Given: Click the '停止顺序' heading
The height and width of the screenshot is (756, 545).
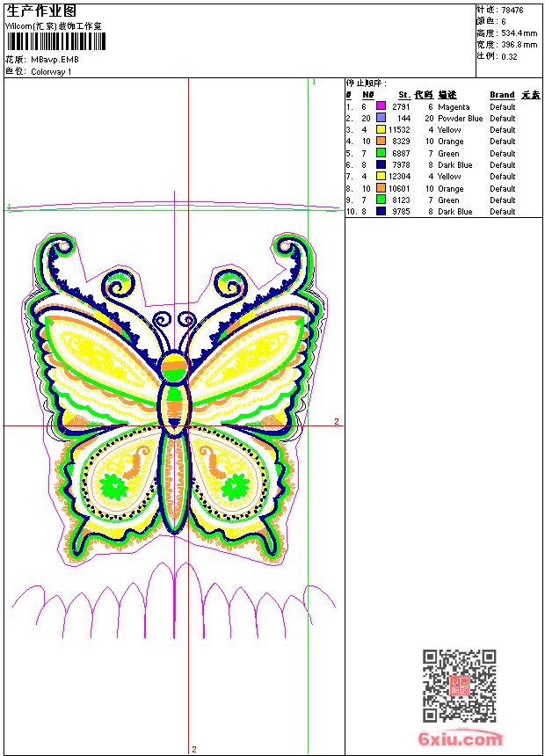Looking at the screenshot, I should pos(366,84).
